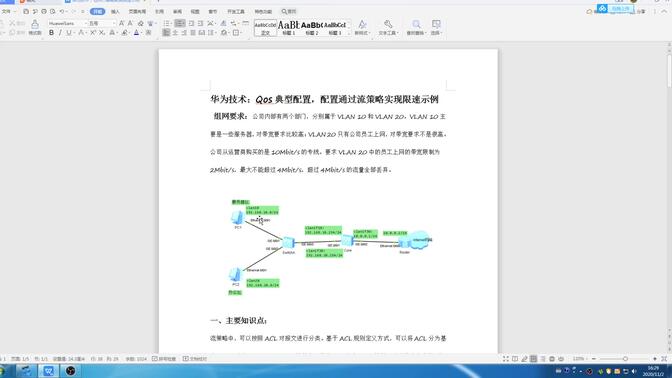Viewport: 672px width, 378px height.
Task: Click the blue cloud upload icon
Action: coord(602,9)
